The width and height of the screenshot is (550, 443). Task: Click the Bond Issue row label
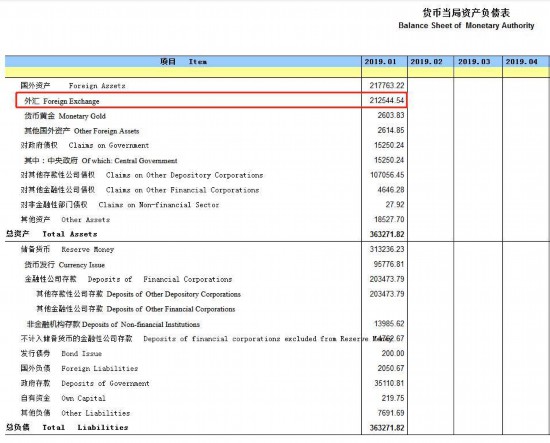pos(61,354)
